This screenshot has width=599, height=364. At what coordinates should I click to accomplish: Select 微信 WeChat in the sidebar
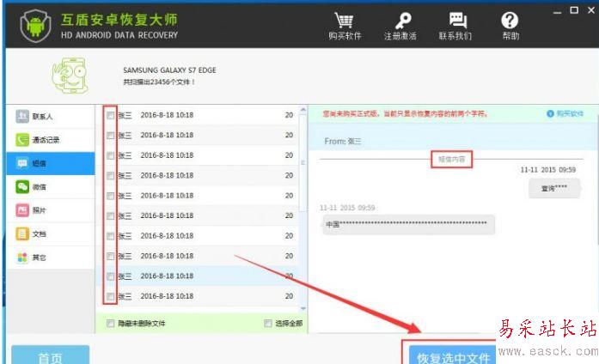click(x=51, y=187)
